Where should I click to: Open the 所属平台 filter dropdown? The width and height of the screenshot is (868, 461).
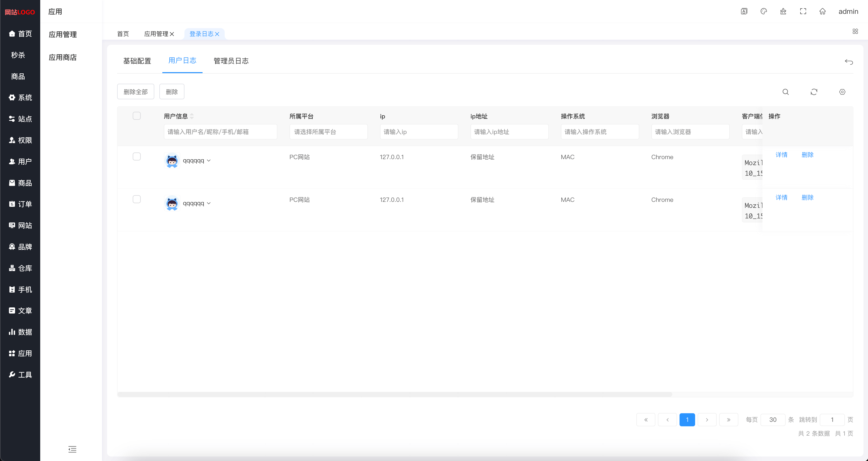(x=328, y=132)
